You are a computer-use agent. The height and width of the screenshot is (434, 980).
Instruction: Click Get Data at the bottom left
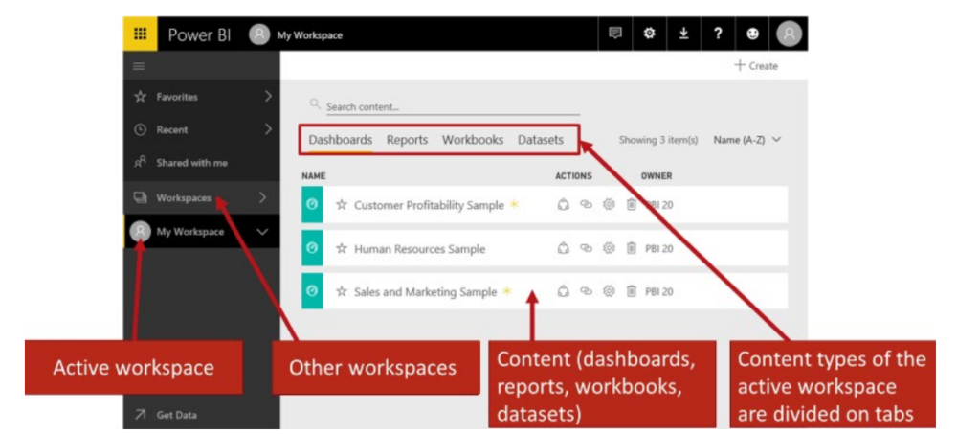(x=167, y=415)
